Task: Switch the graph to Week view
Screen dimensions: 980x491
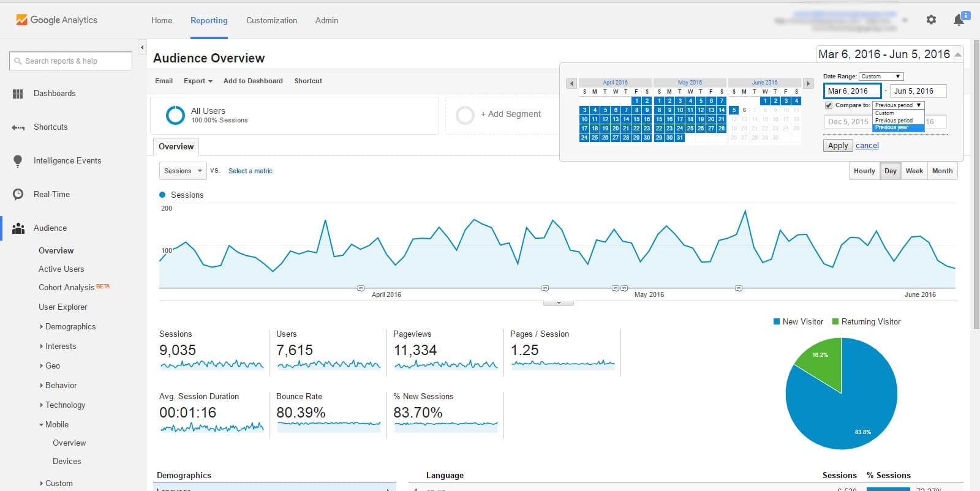Action: click(914, 171)
